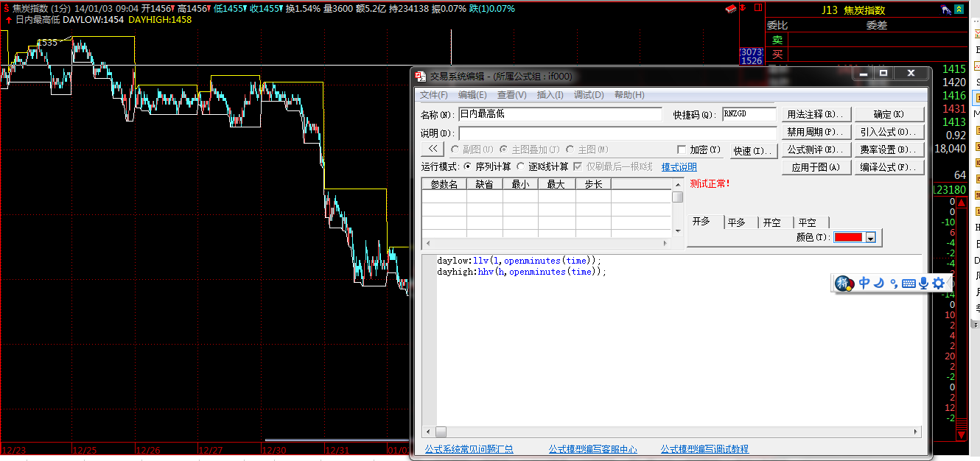Click the 步长 column header

click(594, 184)
